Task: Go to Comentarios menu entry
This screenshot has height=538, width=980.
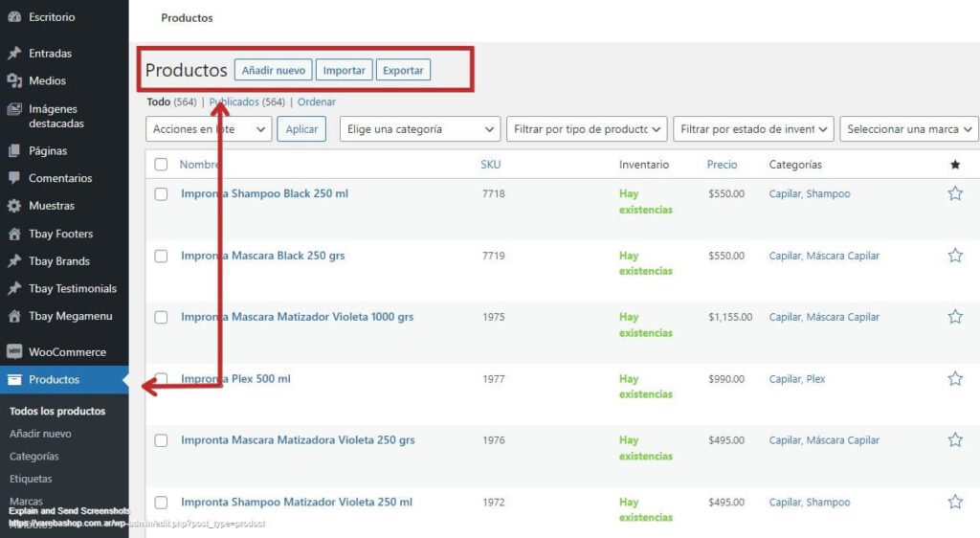Action: (60, 178)
